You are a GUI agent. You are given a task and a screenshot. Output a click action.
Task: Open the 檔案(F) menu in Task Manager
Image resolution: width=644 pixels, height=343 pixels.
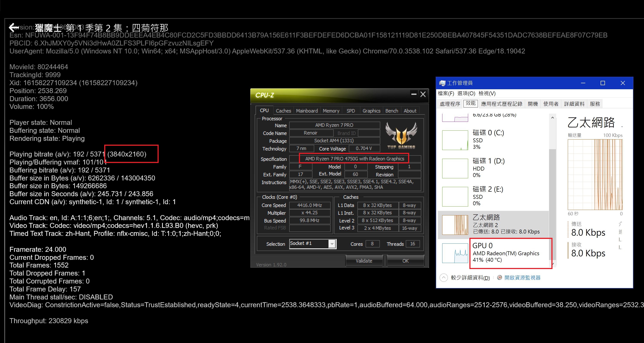(x=446, y=93)
